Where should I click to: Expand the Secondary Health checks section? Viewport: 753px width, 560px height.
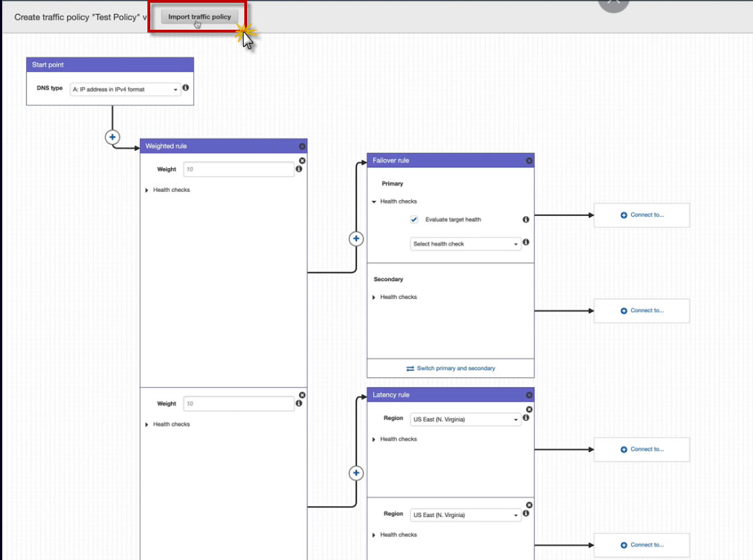click(374, 298)
